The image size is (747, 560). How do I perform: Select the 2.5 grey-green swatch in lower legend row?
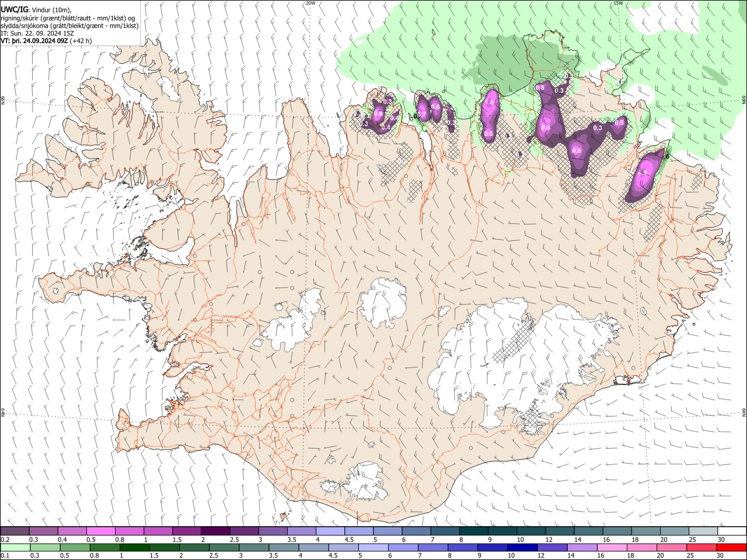click(x=225, y=547)
